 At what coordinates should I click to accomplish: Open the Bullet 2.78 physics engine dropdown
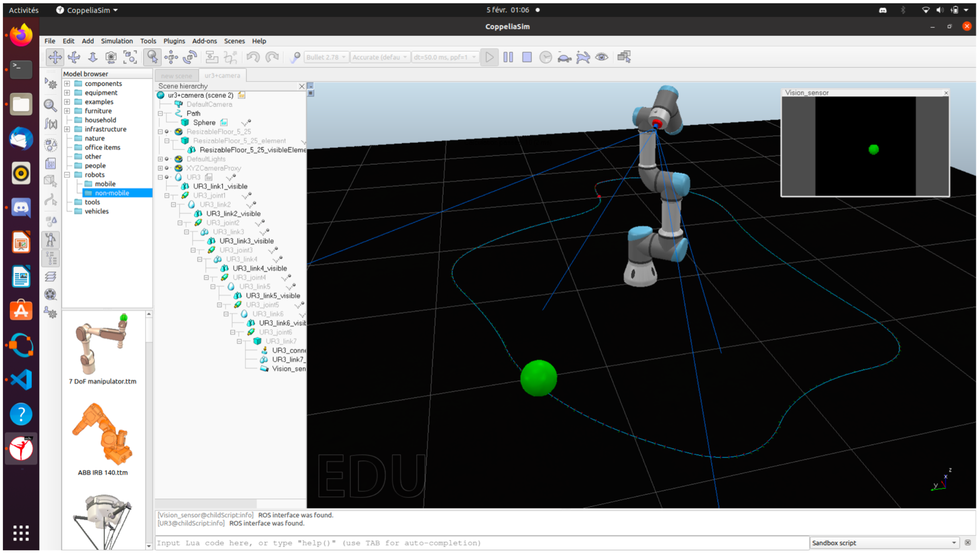326,57
